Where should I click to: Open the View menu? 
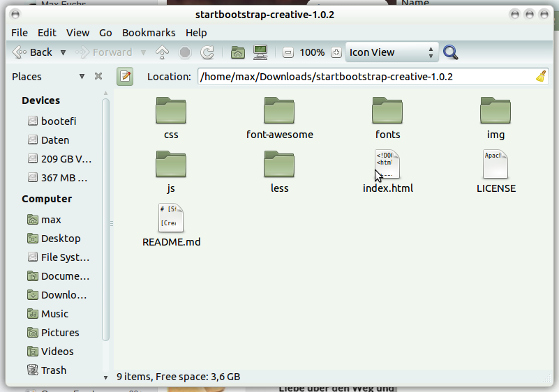coord(77,33)
